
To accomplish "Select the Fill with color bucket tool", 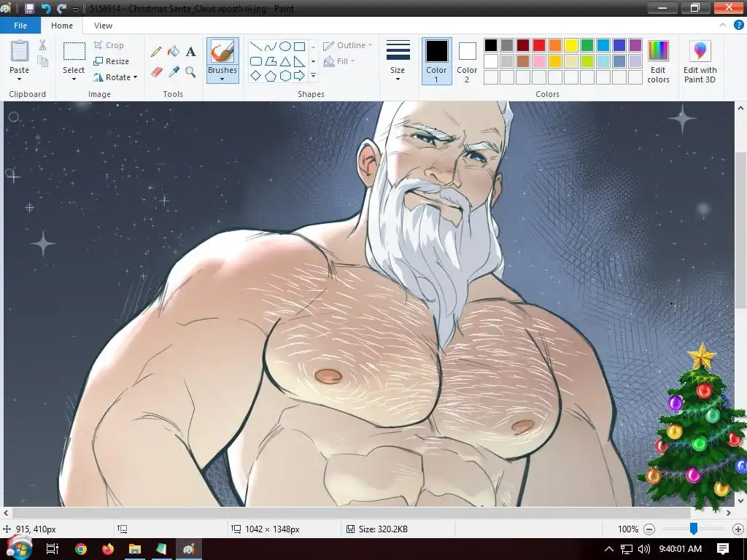I will (174, 52).
